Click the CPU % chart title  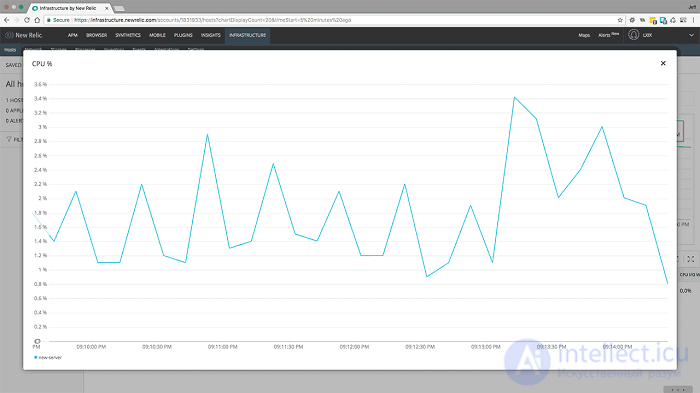tap(42, 64)
